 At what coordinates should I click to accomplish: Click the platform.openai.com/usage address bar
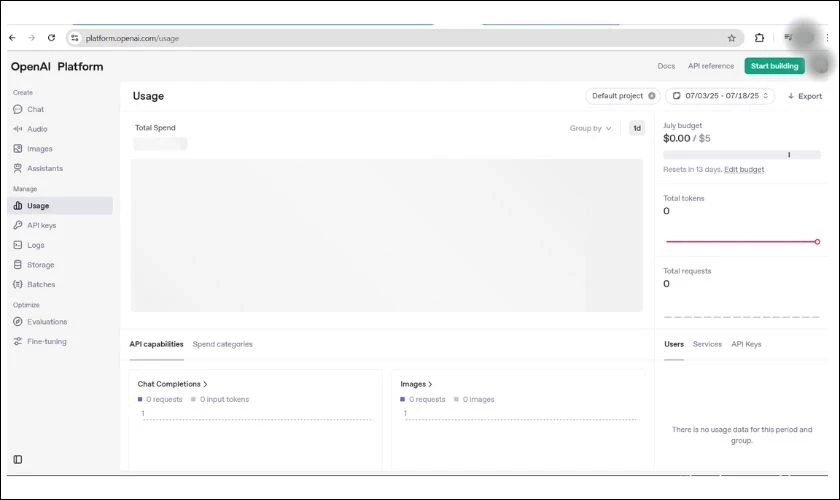point(404,38)
